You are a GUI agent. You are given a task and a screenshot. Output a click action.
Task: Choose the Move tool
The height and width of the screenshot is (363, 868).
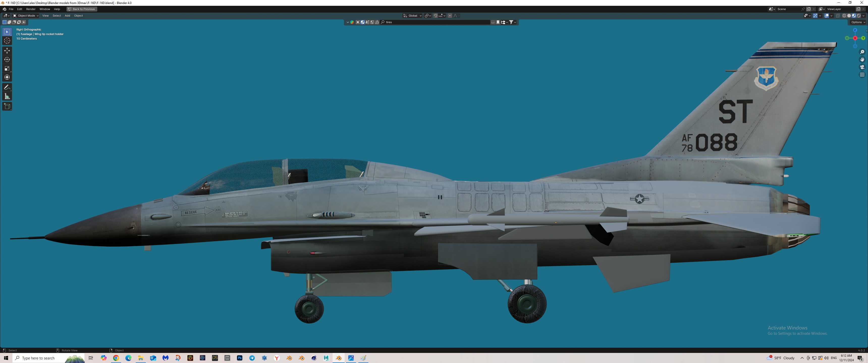[7, 50]
